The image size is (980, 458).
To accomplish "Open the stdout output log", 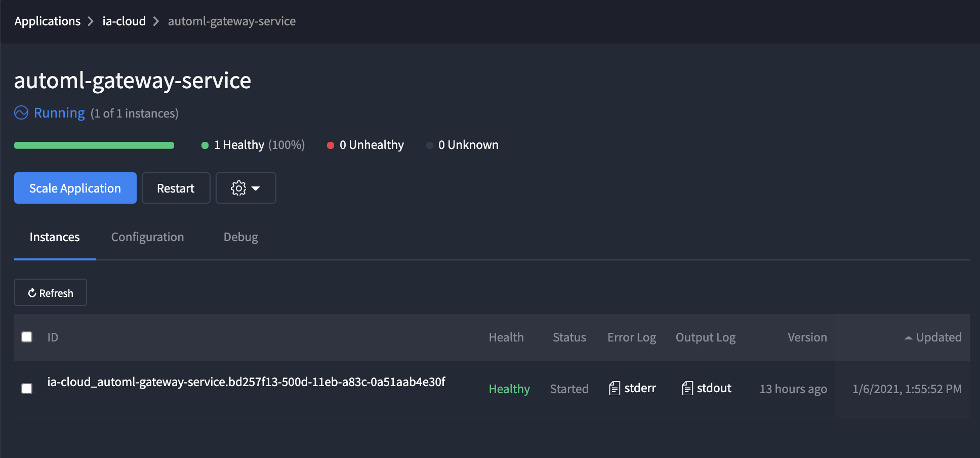I will coord(707,388).
